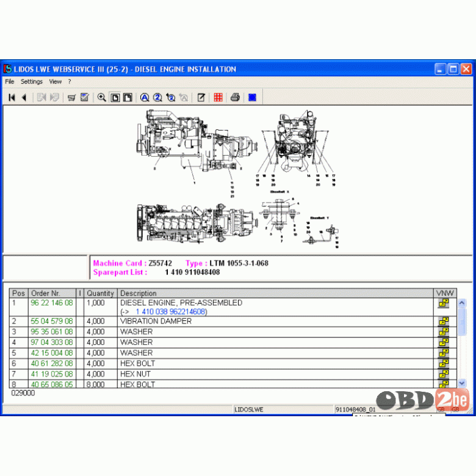Click the 029000 code below table

23,393
